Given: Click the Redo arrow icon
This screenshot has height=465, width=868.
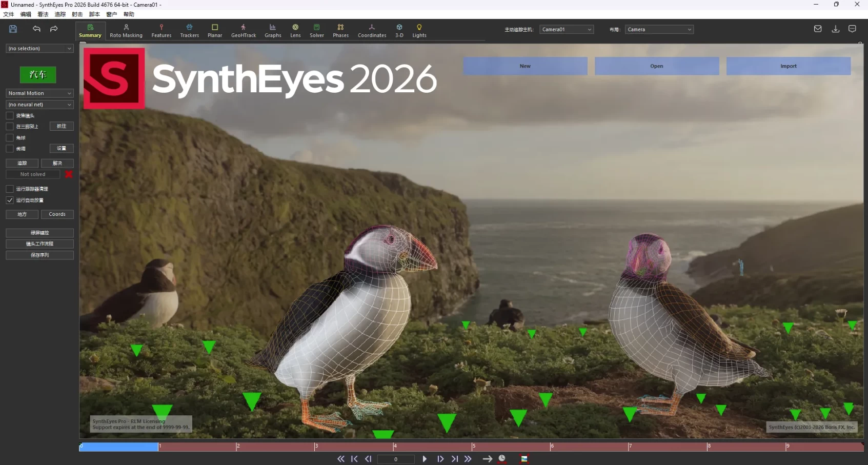Looking at the screenshot, I should [54, 29].
